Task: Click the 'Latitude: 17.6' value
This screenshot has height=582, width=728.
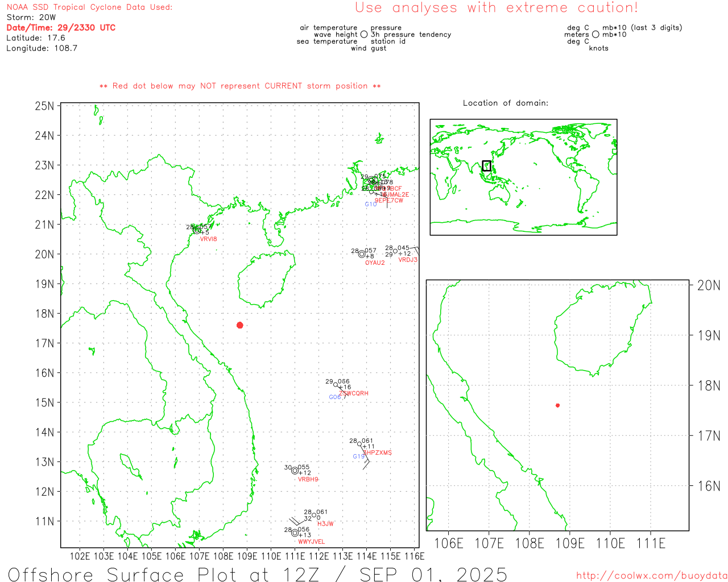Action: [36, 38]
